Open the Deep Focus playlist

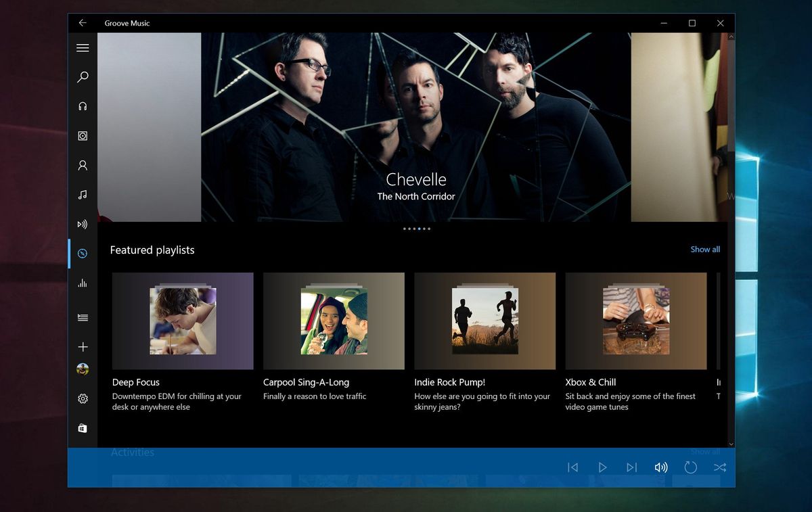182,321
